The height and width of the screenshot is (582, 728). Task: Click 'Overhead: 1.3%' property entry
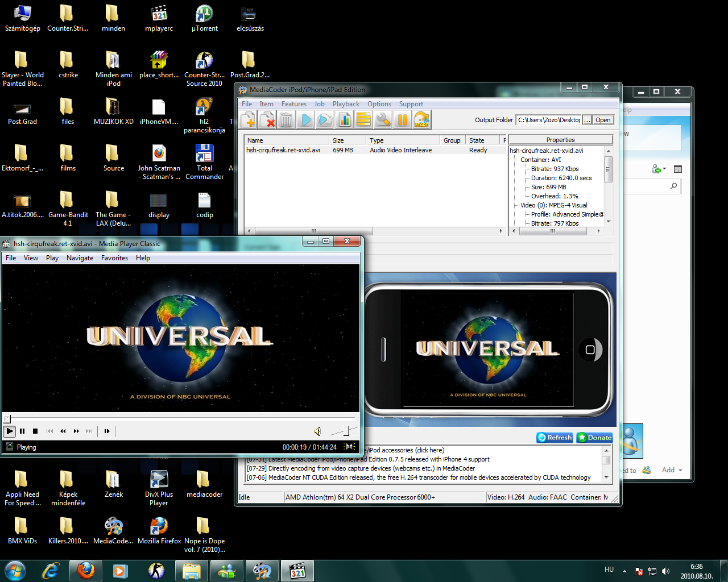click(555, 196)
